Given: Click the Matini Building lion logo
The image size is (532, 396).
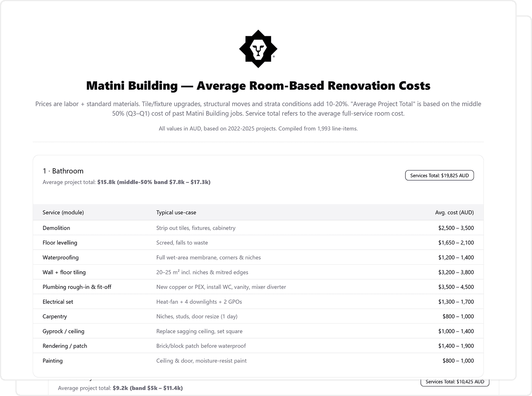Looking at the screenshot, I should pyautogui.click(x=258, y=49).
